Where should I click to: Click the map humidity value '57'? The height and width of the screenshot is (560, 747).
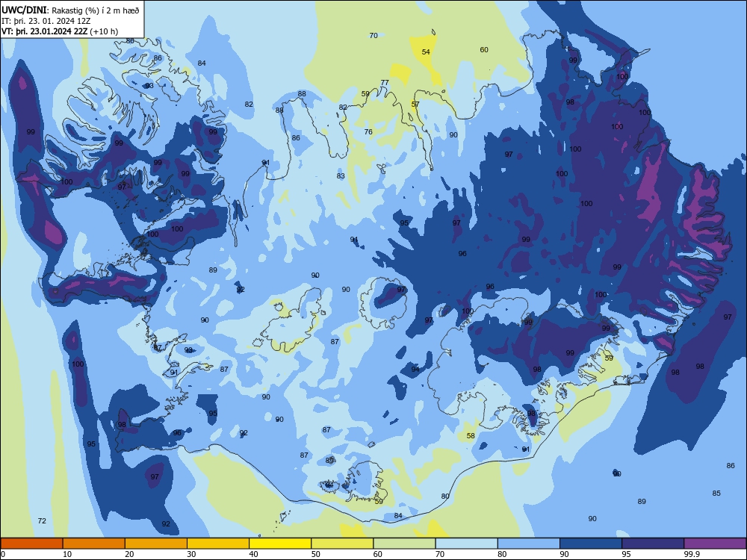pos(415,105)
